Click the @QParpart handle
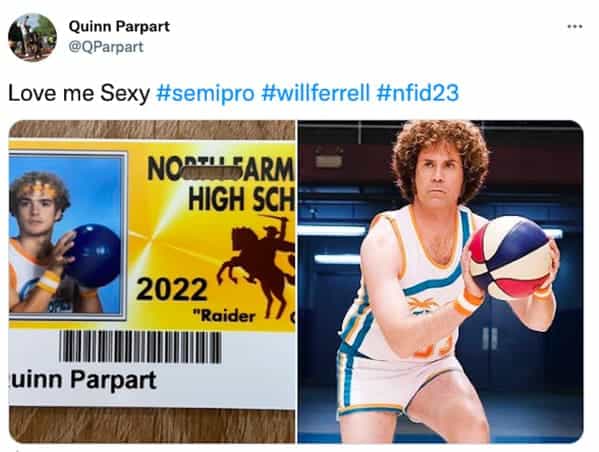Image resolution: width=599 pixels, height=452 pixels. click(x=106, y=47)
